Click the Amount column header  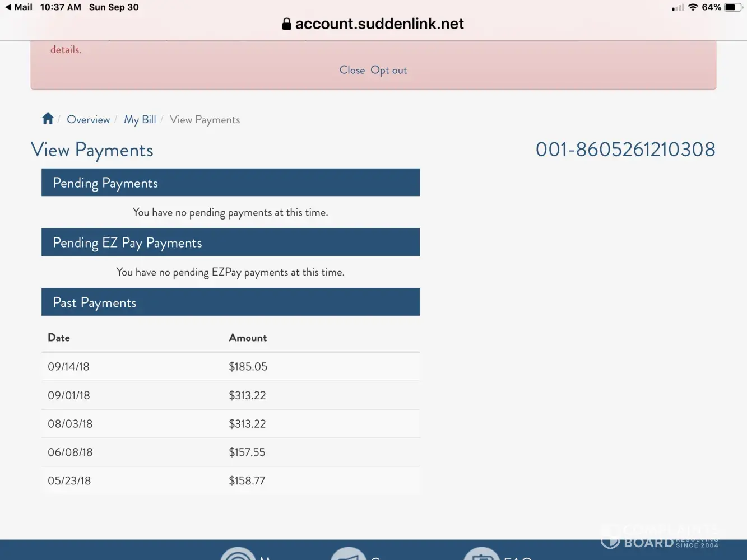pyautogui.click(x=248, y=338)
